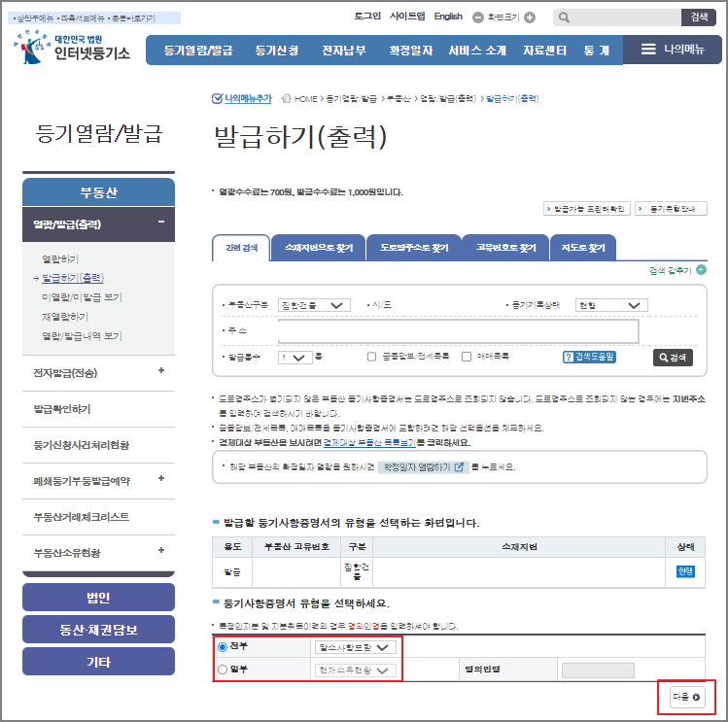Check the 매매목록 checkbox
Viewport: 728px width, 722px height.
pyautogui.click(x=467, y=357)
